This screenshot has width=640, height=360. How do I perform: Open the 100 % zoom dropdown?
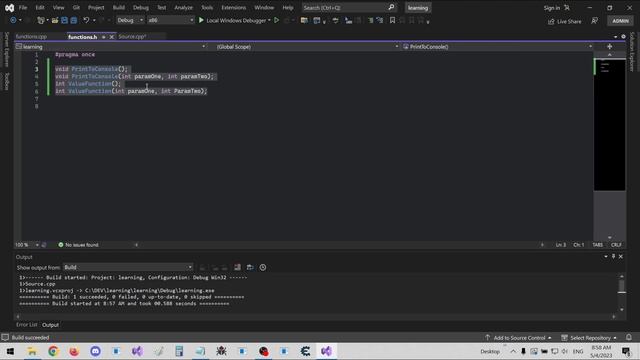click(x=27, y=245)
